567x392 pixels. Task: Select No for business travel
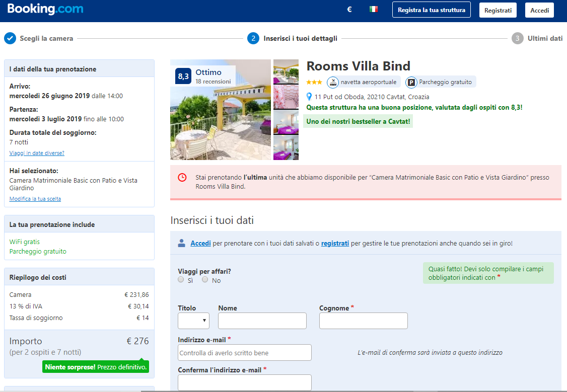[x=205, y=280]
